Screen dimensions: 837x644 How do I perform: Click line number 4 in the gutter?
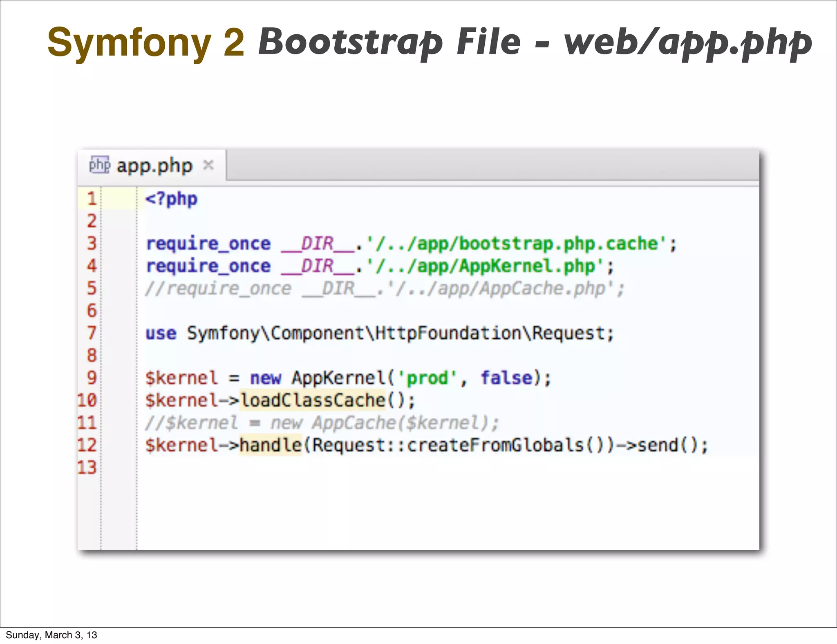click(92, 266)
